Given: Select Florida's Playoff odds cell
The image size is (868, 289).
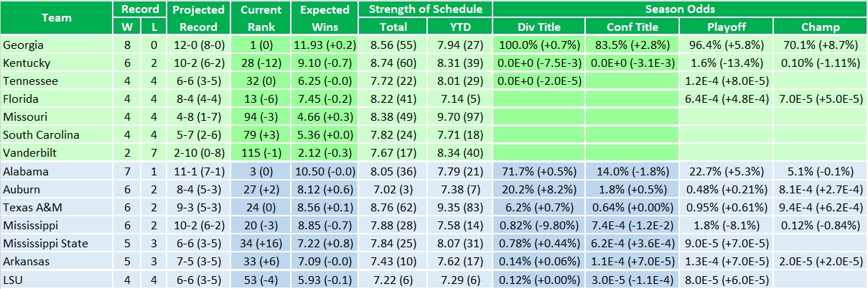Looking at the screenshot, I should [727, 98].
